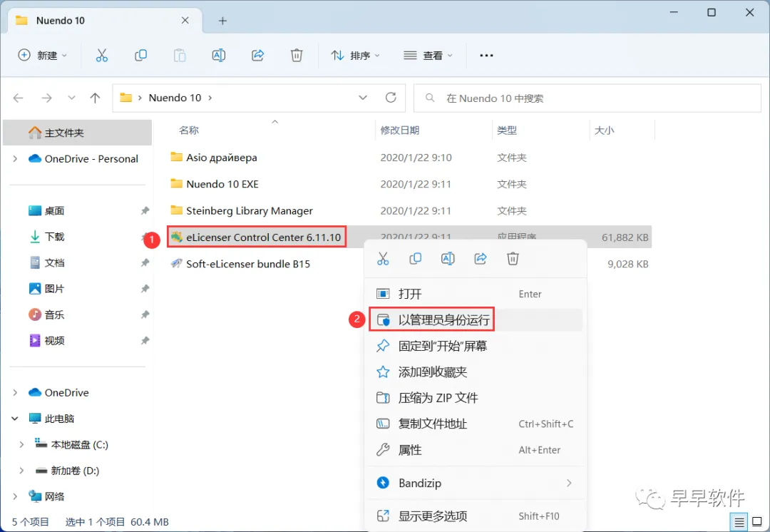Click the Cut icon in the context menu

point(383,259)
